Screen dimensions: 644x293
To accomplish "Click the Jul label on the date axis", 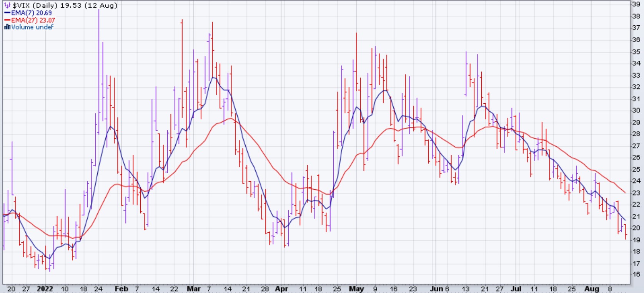I will [x=516, y=289].
